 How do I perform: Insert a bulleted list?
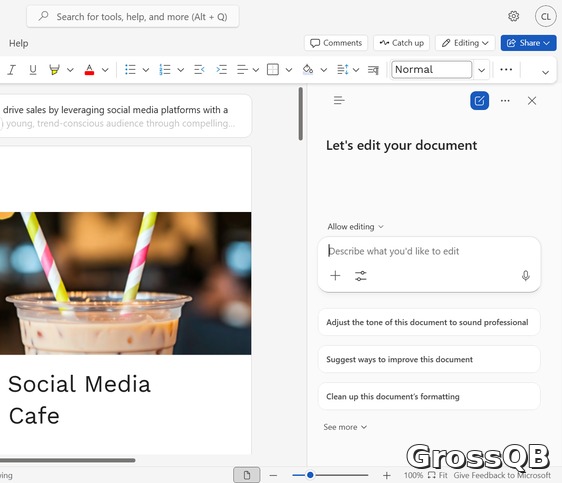click(x=130, y=70)
